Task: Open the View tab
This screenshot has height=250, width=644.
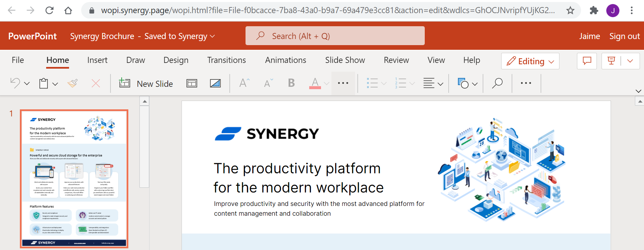Action: [x=436, y=60]
